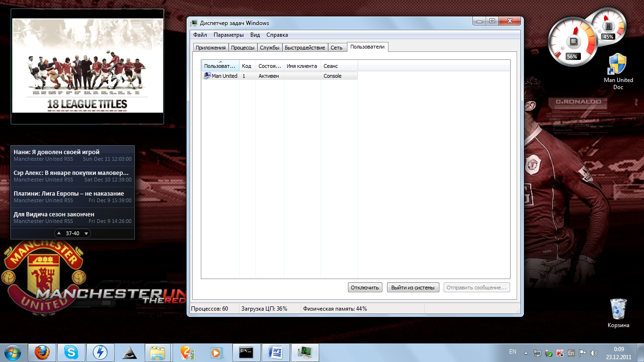Open headline Нани: Я доволен своей игрой
Image resolution: width=644 pixels, height=362 pixels.
click(x=57, y=152)
